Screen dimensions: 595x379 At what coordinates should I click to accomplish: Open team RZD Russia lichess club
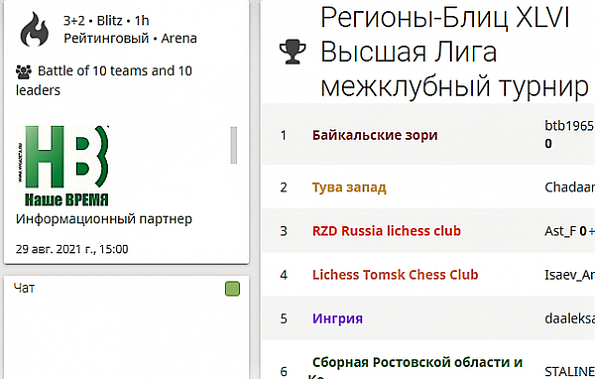point(386,231)
